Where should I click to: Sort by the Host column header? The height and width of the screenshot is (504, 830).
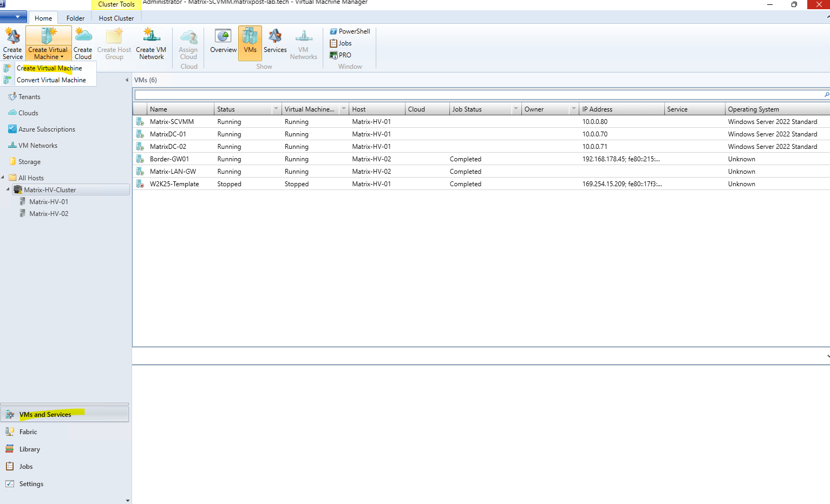(377, 109)
